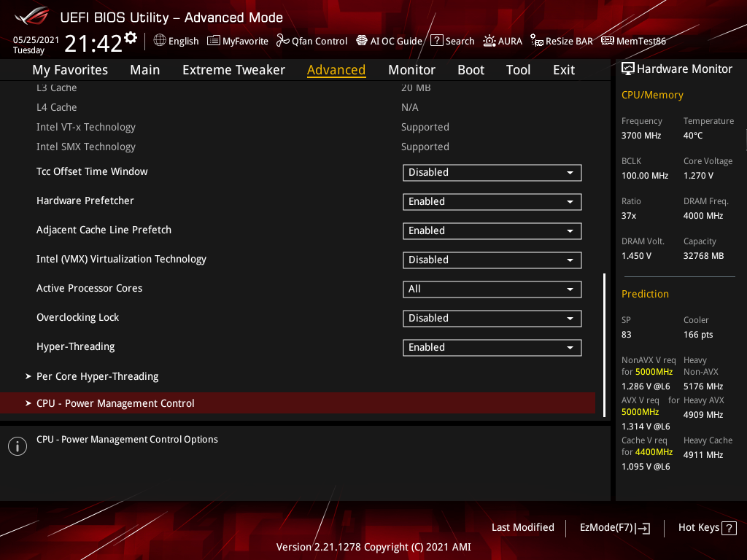Click the English language globe icon
Viewport: 747px width, 560px height.
coord(160,41)
